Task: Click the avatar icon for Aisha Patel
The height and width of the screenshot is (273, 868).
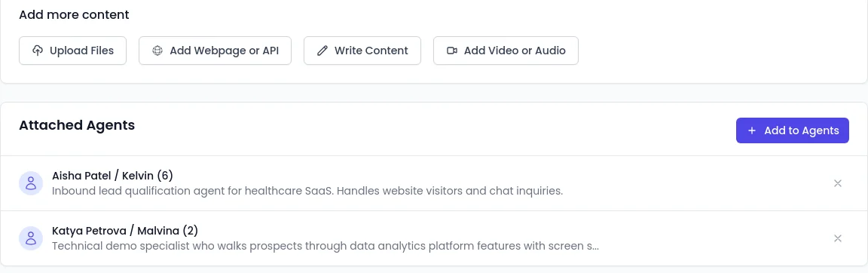Action: click(x=31, y=183)
